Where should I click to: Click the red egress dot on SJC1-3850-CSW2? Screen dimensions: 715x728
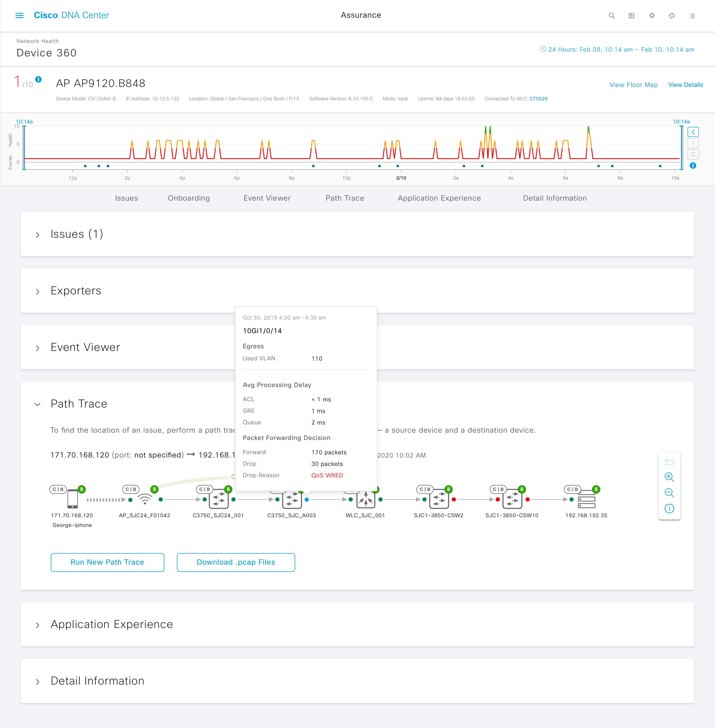coord(454,499)
